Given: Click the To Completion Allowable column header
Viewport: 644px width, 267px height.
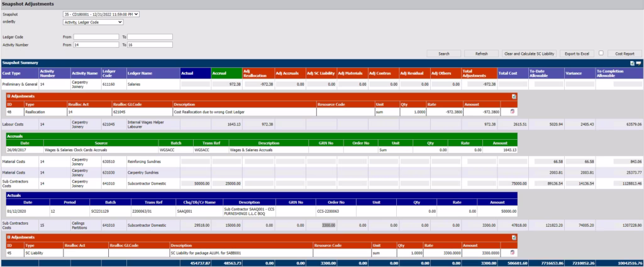Looking at the screenshot, I should [619, 73].
